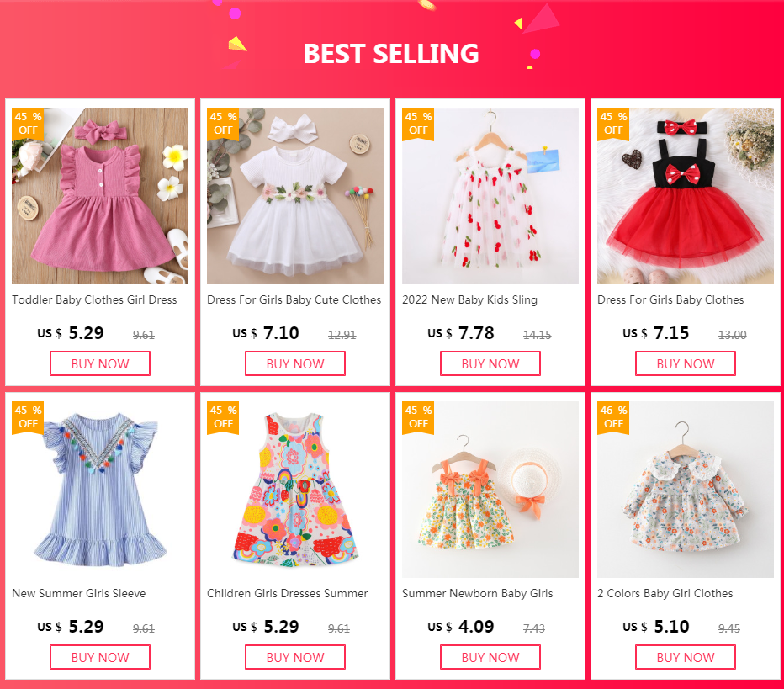View the red tutu bow dress picture
This screenshot has width=784, height=689.
tap(685, 196)
